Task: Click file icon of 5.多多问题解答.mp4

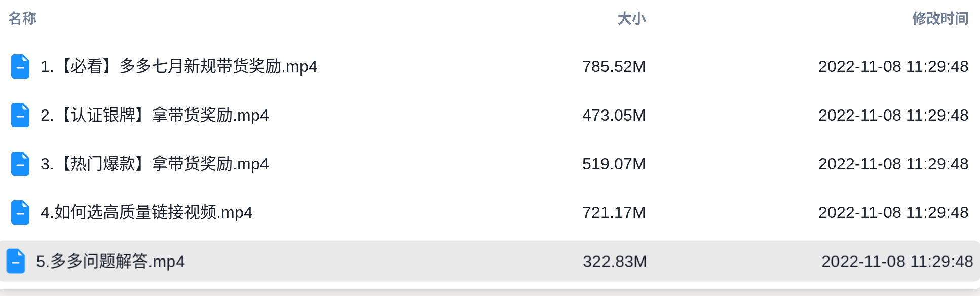Action: pyautogui.click(x=16, y=261)
